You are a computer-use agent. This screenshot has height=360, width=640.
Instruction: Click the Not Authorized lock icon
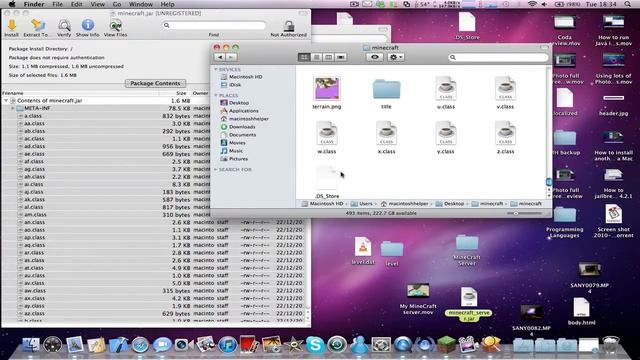click(x=289, y=26)
